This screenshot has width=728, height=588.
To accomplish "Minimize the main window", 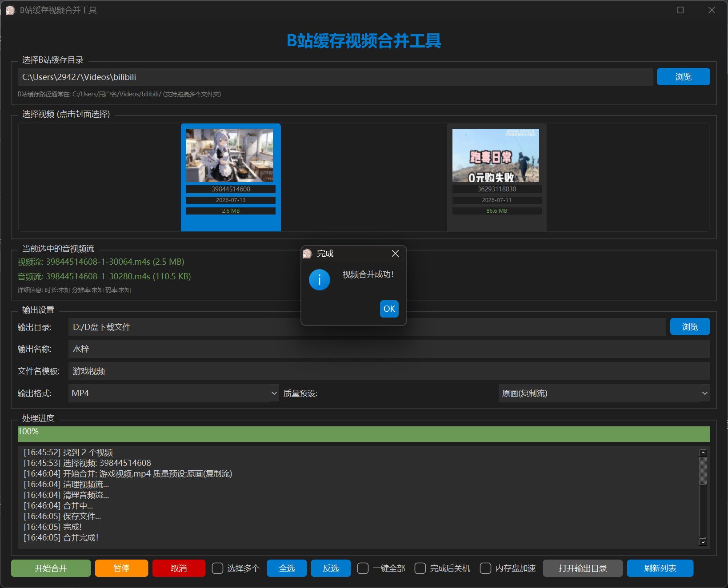I will (x=649, y=10).
